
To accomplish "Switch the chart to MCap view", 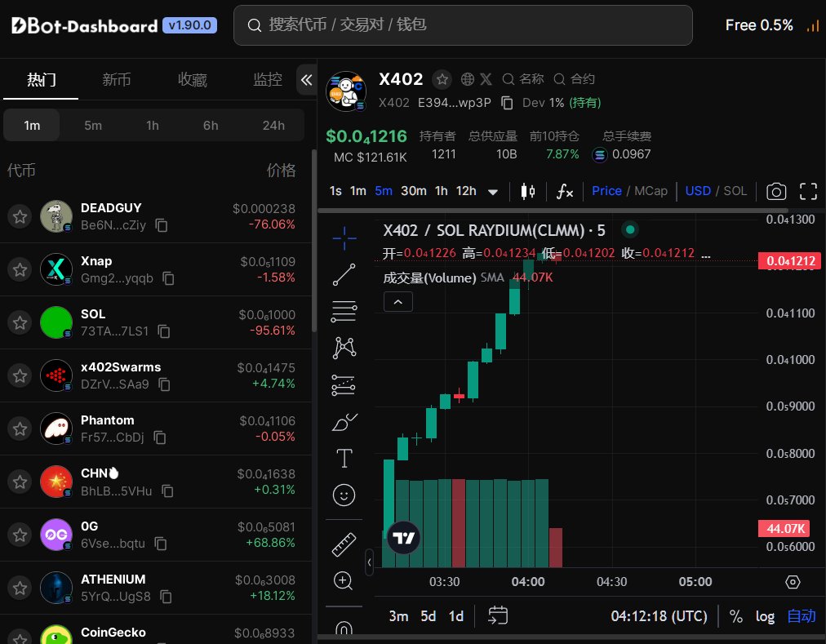I will (x=651, y=191).
